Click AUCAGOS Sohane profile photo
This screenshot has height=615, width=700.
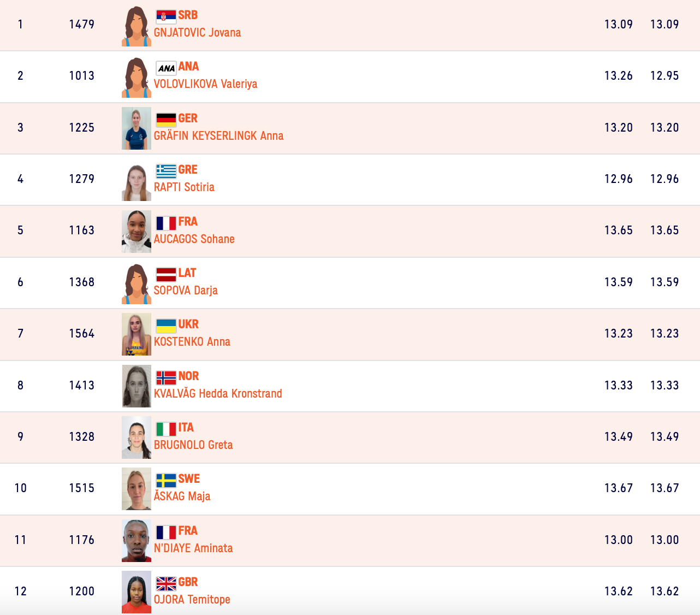tap(137, 232)
